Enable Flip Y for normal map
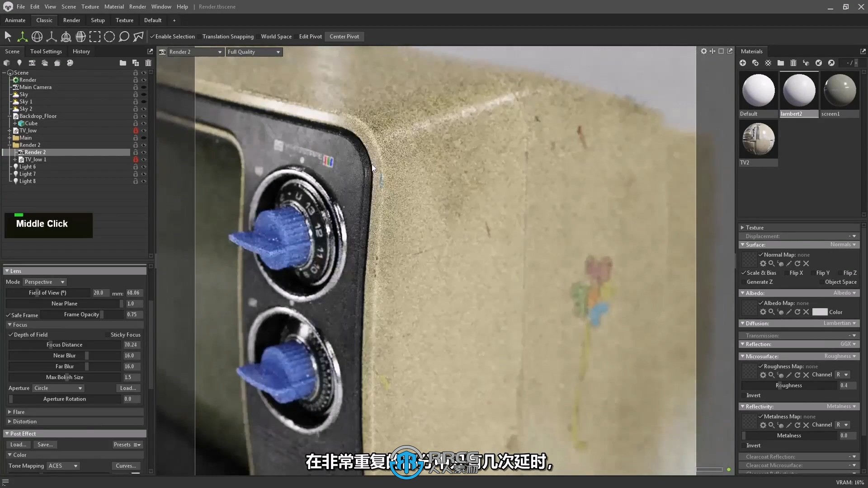The width and height of the screenshot is (868, 488). point(813,273)
